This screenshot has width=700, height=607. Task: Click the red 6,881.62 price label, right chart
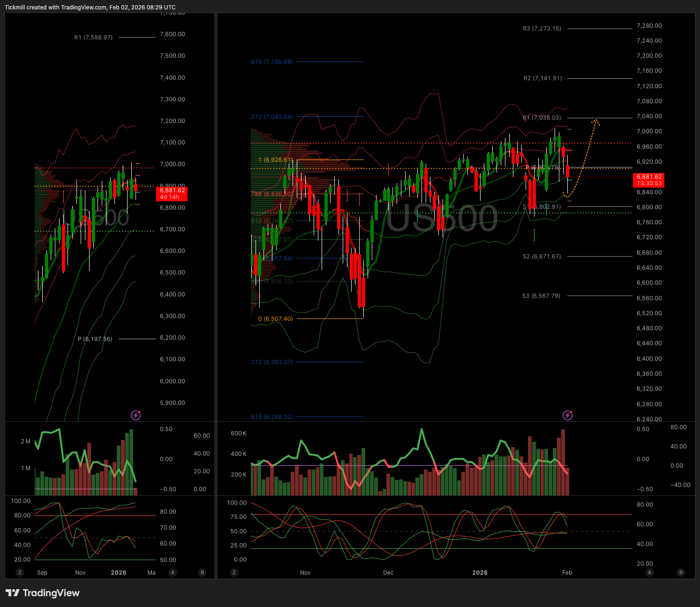pyautogui.click(x=649, y=180)
